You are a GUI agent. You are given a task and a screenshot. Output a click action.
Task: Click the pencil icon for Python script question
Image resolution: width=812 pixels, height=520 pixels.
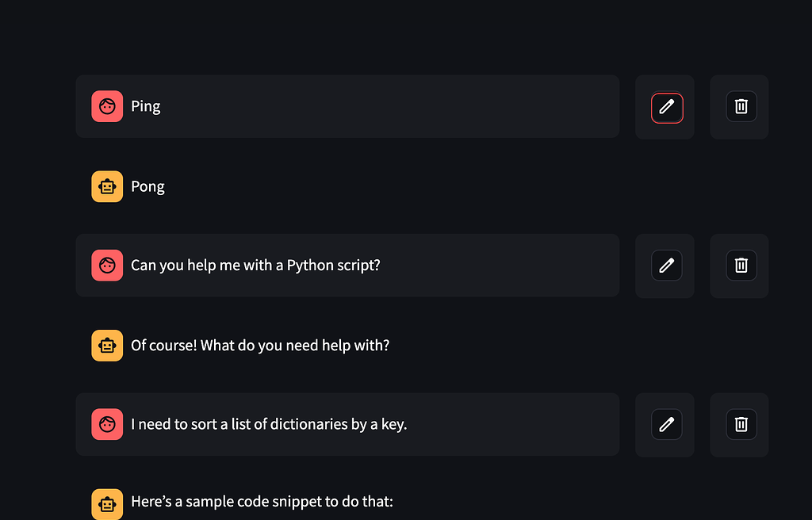[666, 266]
